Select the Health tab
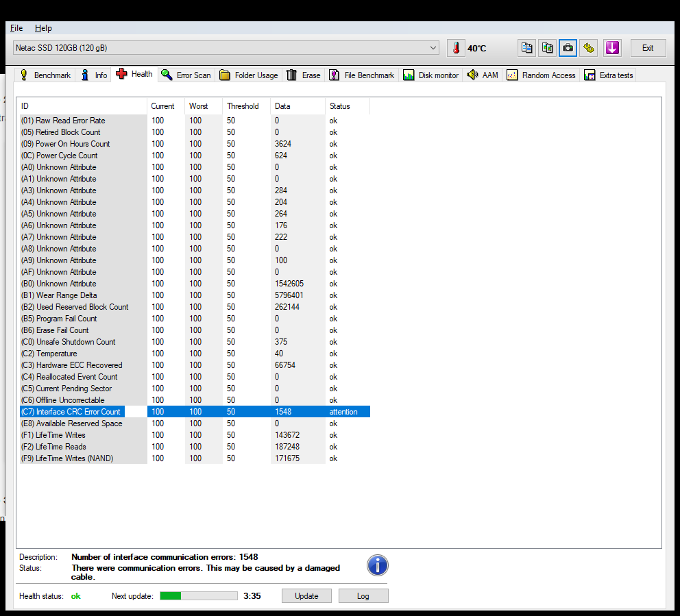This screenshot has width=680, height=616. pos(134,74)
